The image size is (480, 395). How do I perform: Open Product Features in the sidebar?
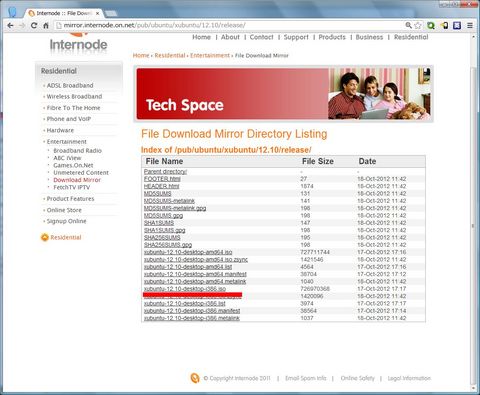70,198
